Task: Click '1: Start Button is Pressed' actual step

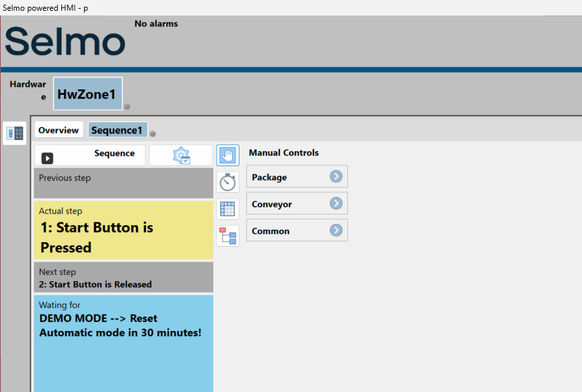Action: coord(124,230)
